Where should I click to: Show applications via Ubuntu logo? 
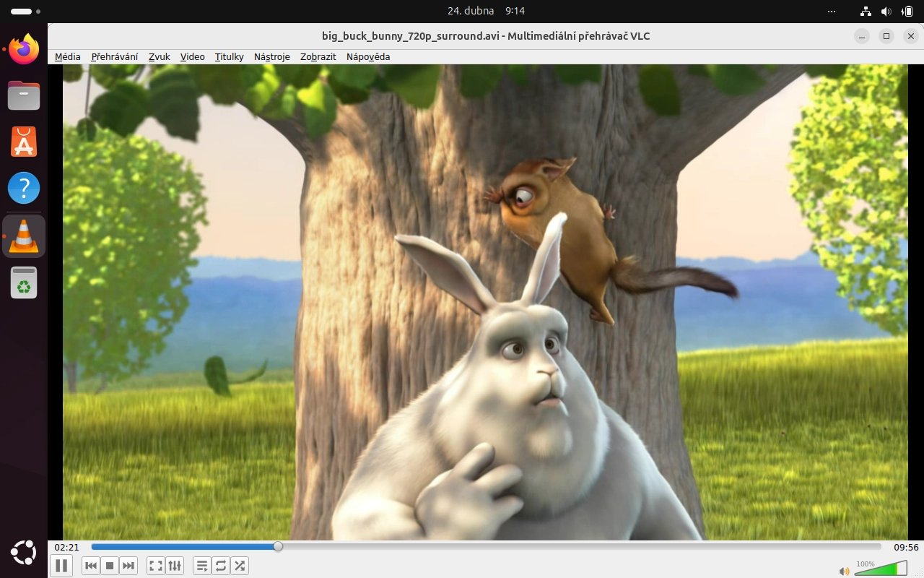click(x=24, y=553)
